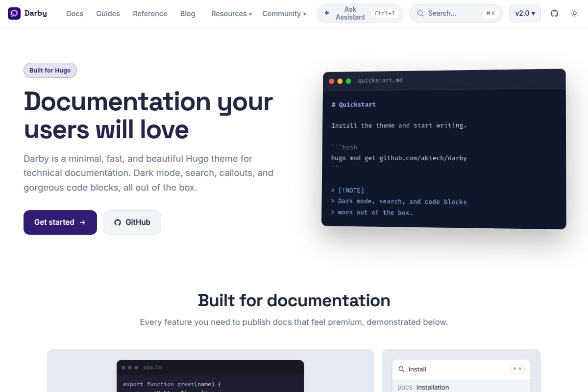Open the v2.0 version dropdown
This screenshot has height=392, width=588.
coord(525,14)
